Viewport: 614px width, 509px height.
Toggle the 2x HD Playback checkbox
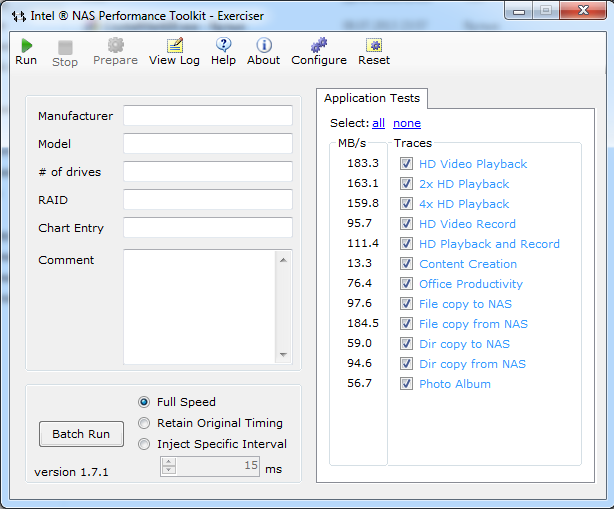coord(406,184)
